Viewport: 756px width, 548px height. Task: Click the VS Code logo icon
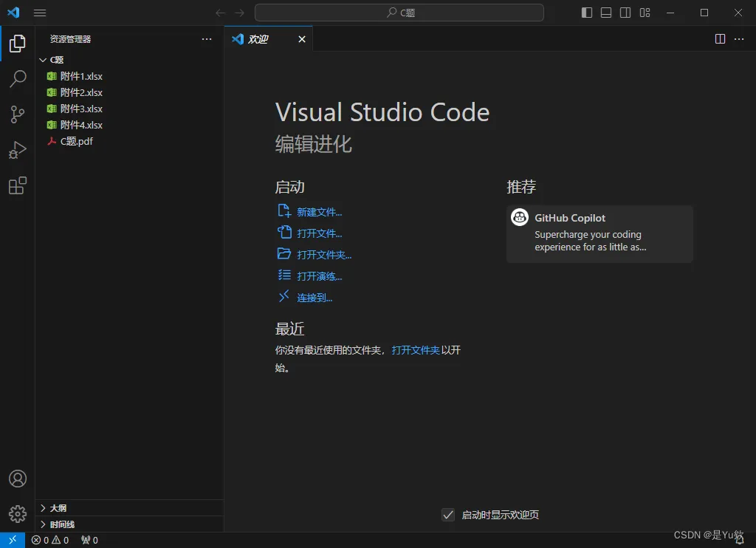pyautogui.click(x=13, y=13)
